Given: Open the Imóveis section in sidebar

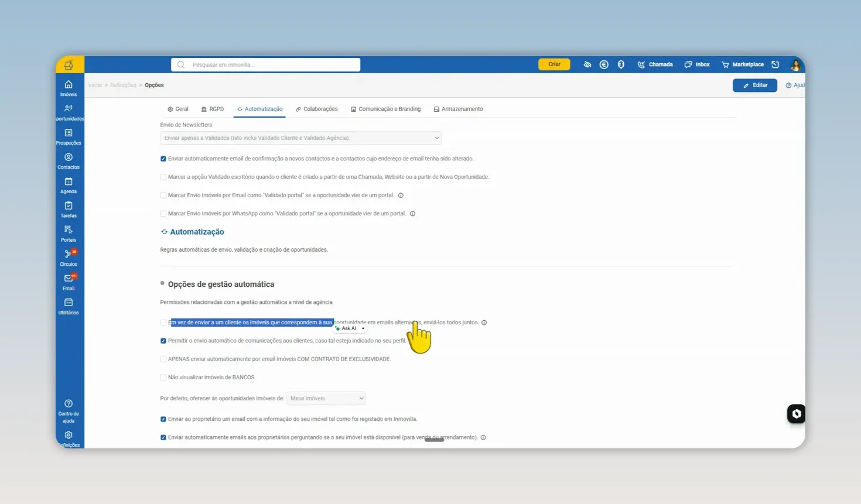Looking at the screenshot, I should 69,88.
